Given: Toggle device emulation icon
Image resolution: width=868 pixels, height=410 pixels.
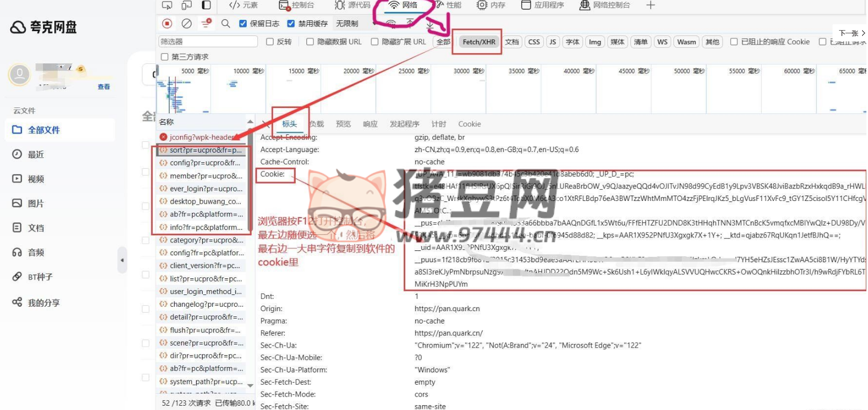Looking at the screenshot, I should (x=186, y=5).
